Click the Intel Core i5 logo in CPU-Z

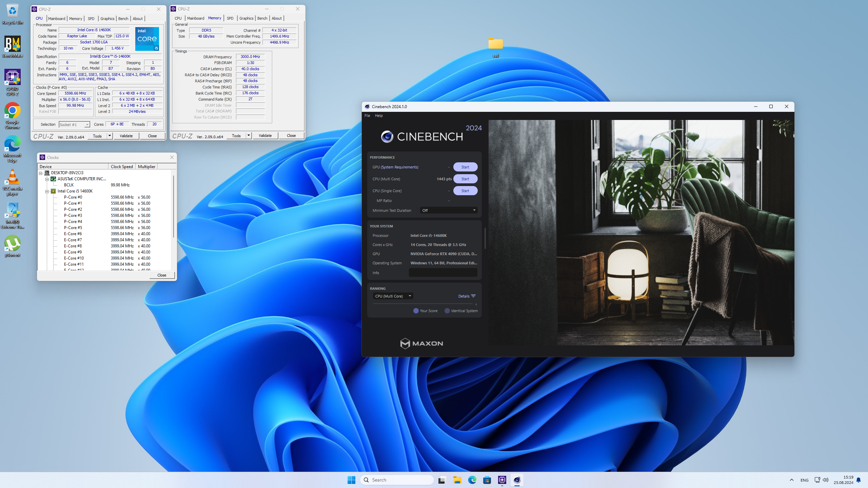pos(147,39)
